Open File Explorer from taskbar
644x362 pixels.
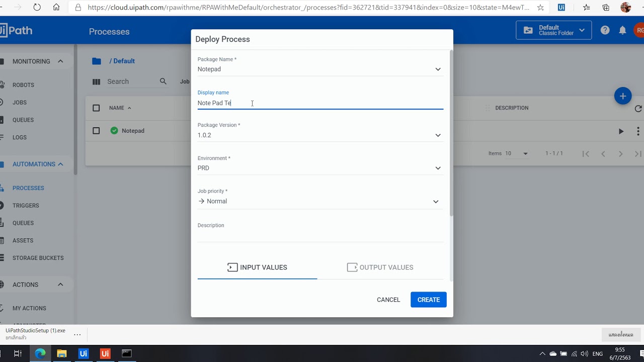(61, 353)
